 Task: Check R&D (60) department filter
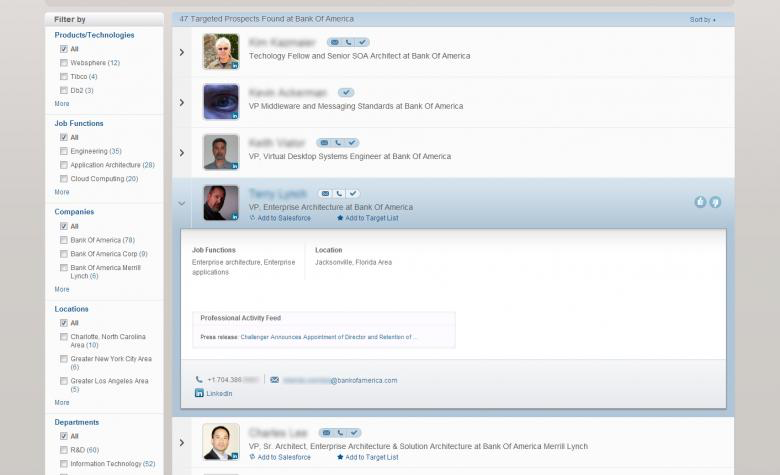tap(64, 450)
